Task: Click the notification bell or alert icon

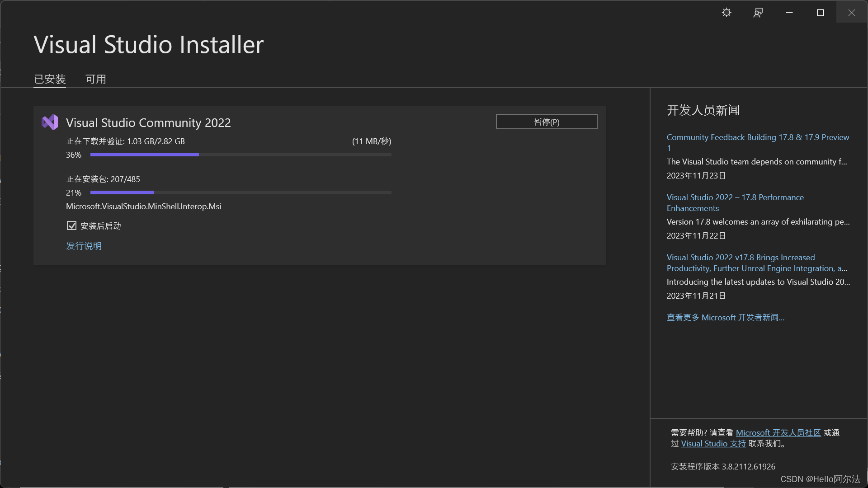Action: [x=757, y=13]
